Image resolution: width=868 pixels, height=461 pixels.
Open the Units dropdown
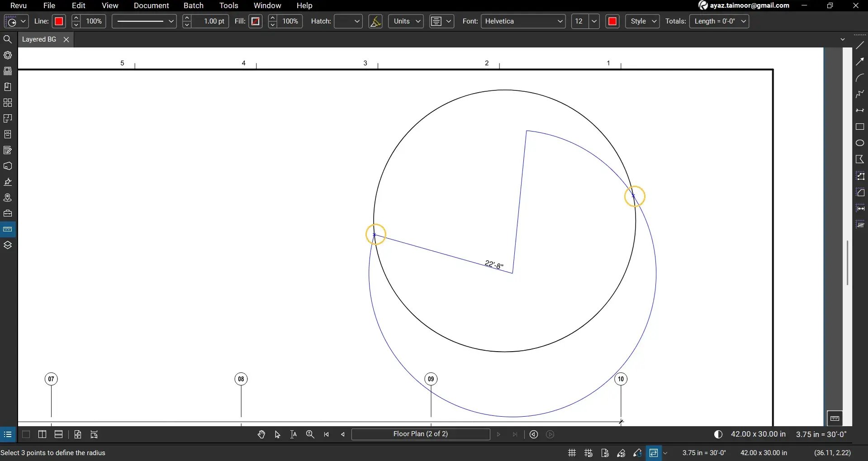pyautogui.click(x=405, y=21)
